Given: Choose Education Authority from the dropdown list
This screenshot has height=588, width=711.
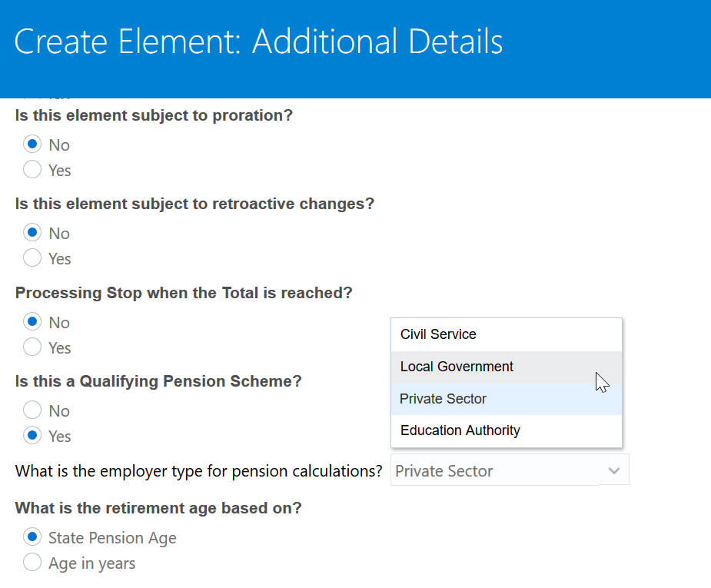Looking at the screenshot, I should (x=460, y=430).
